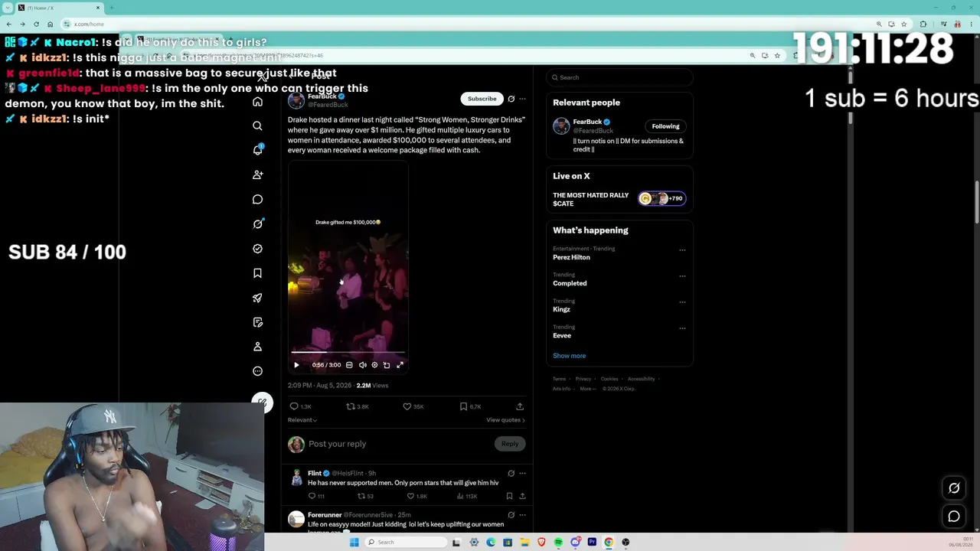
Task: Open More options circle in sidebar
Action: 257,371
